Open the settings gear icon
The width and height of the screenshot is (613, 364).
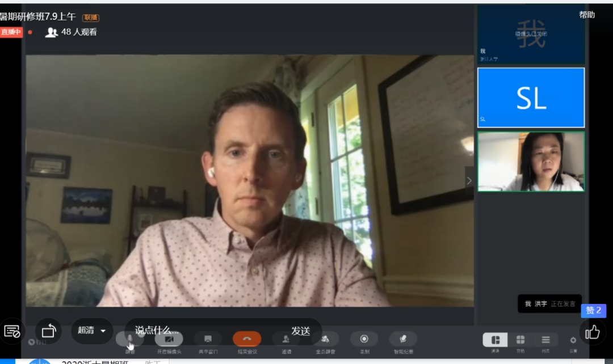point(573,340)
